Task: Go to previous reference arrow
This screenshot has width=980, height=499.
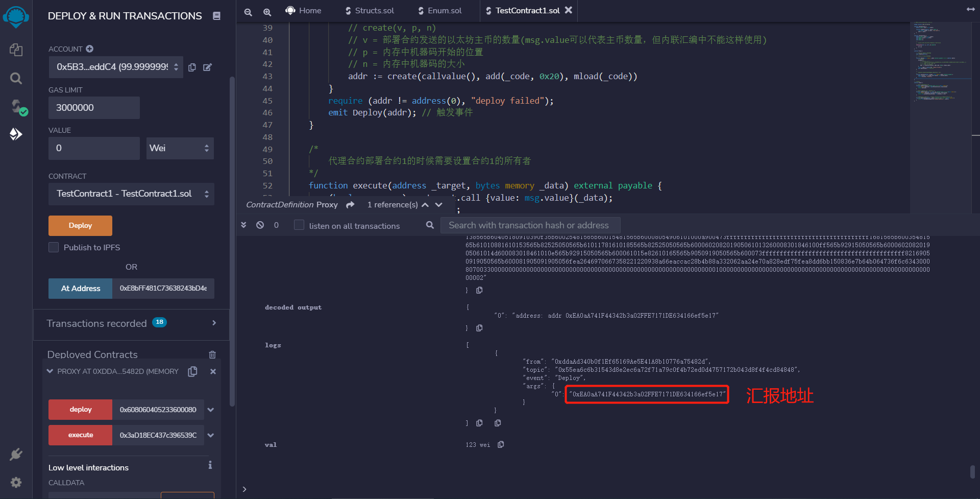Action: tap(425, 205)
